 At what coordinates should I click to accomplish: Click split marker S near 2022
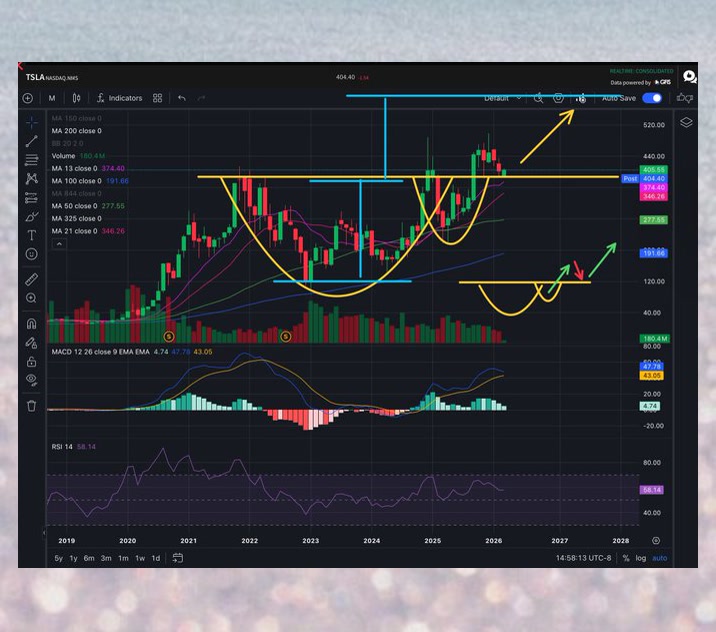[x=286, y=337]
